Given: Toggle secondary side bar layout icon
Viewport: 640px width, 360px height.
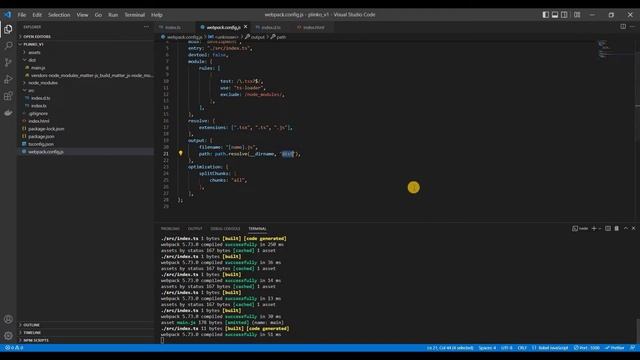Looking at the screenshot, I should tap(564, 15).
